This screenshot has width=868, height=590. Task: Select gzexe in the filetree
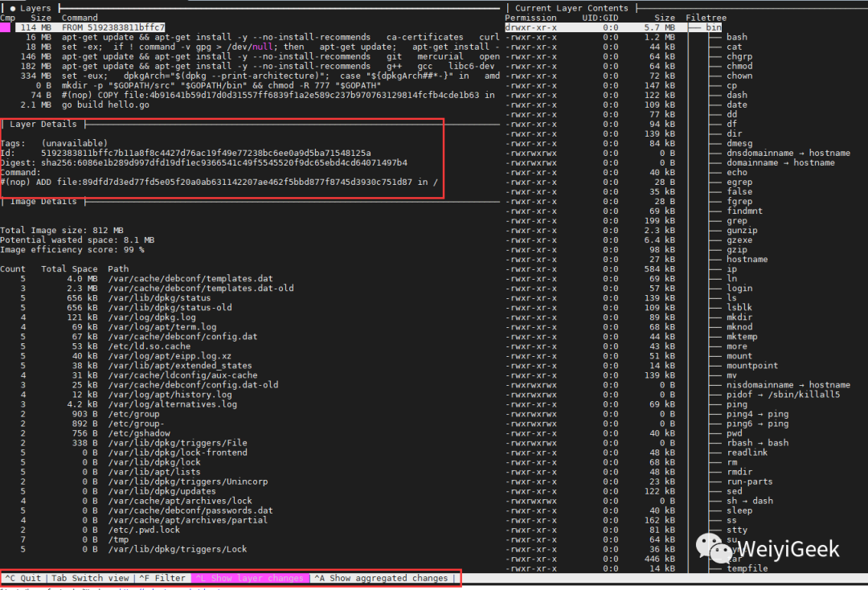(x=739, y=240)
